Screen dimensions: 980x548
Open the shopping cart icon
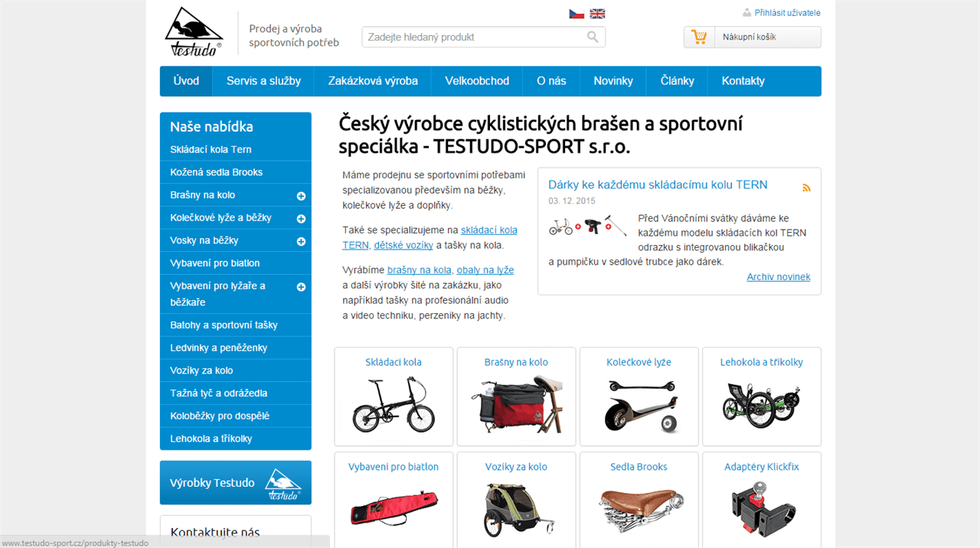coord(698,37)
